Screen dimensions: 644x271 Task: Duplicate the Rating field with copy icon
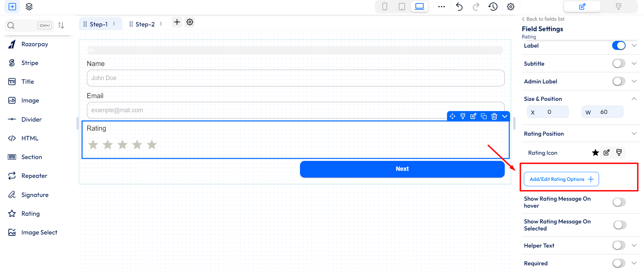point(484,116)
